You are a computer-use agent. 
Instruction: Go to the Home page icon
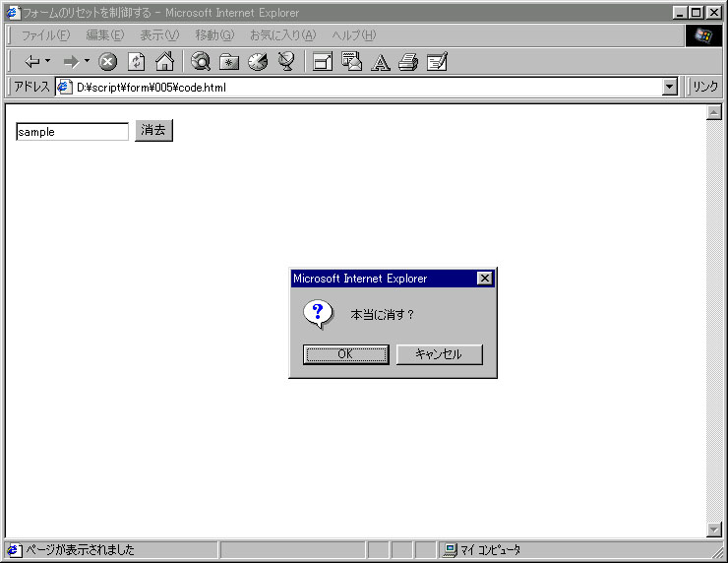click(165, 61)
